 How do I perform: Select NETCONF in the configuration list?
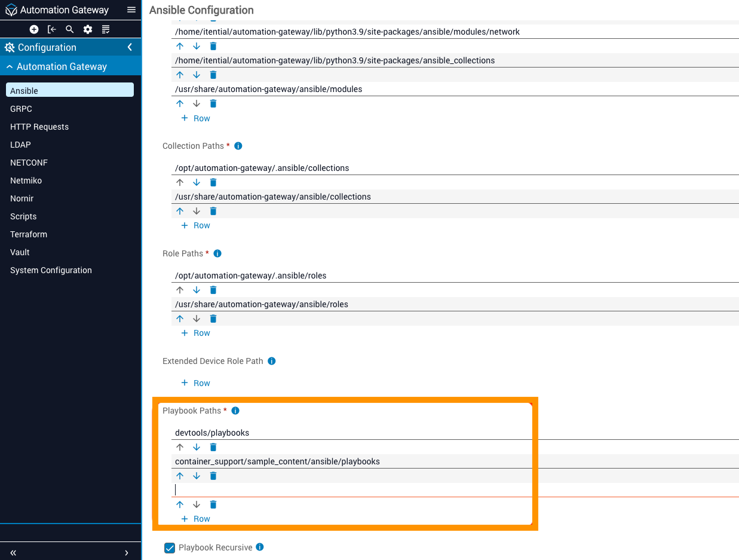pyautogui.click(x=29, y=163)
